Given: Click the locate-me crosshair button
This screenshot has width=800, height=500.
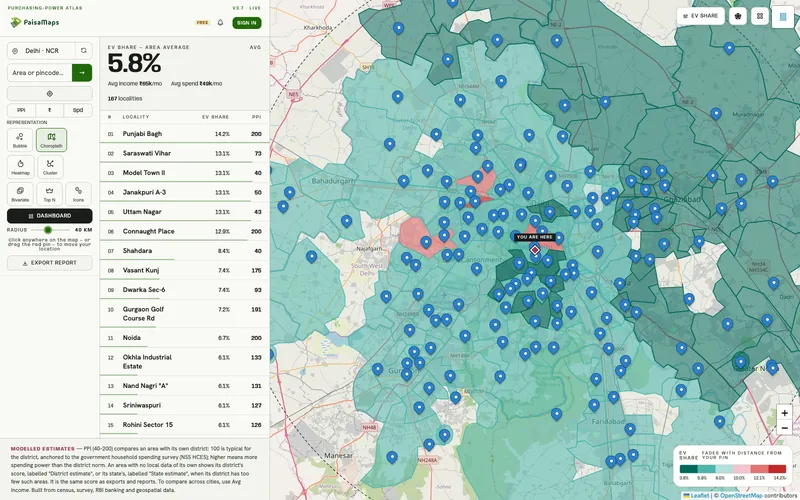Looking at the screenshot, I should coord(49,94).
